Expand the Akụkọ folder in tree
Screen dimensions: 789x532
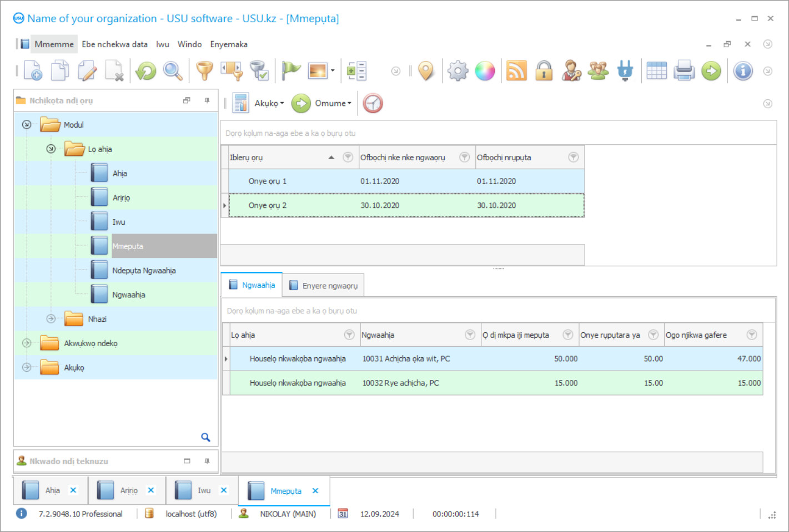click(x=27, y=367)
